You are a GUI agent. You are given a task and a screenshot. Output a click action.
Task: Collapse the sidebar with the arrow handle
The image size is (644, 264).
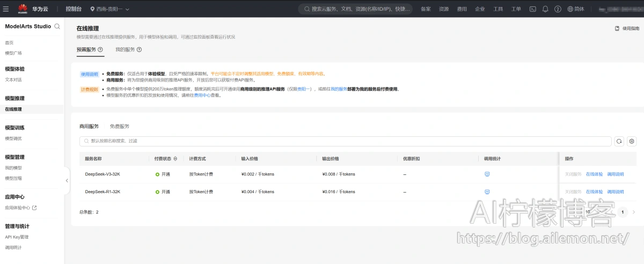pos(67,181)
